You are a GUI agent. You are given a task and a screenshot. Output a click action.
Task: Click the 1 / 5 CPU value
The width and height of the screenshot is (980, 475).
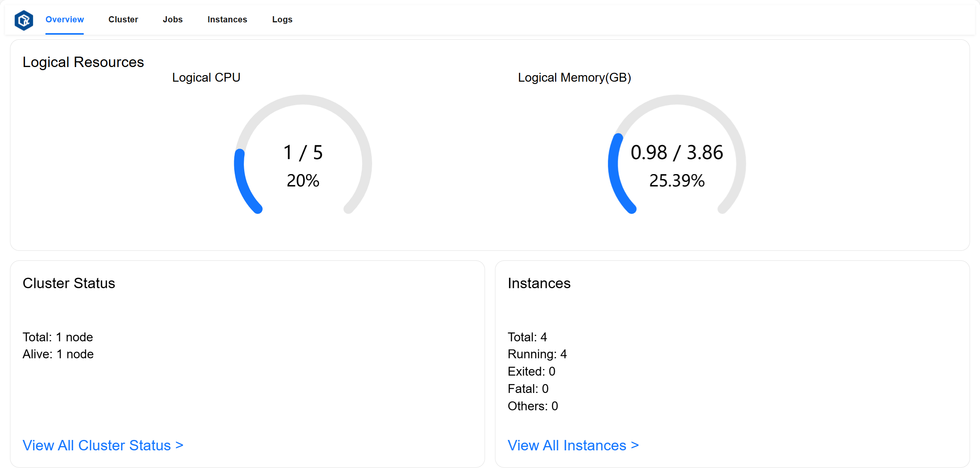tap(303, 153)
